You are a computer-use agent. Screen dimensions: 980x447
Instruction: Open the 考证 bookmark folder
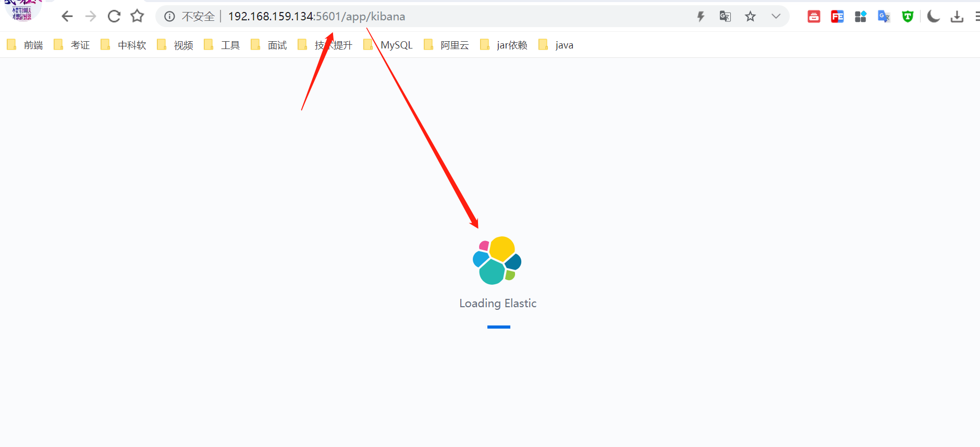point(72,45)
